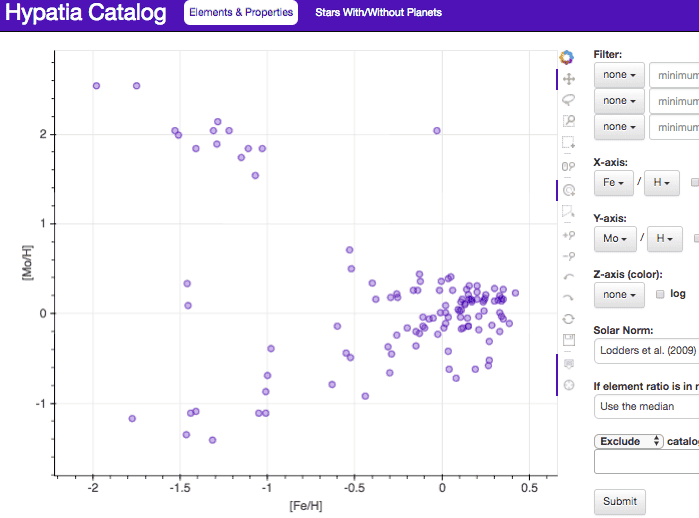Switch to Stars With/Without Planets tab
The image size is (699, 518).
pos(378,12)
